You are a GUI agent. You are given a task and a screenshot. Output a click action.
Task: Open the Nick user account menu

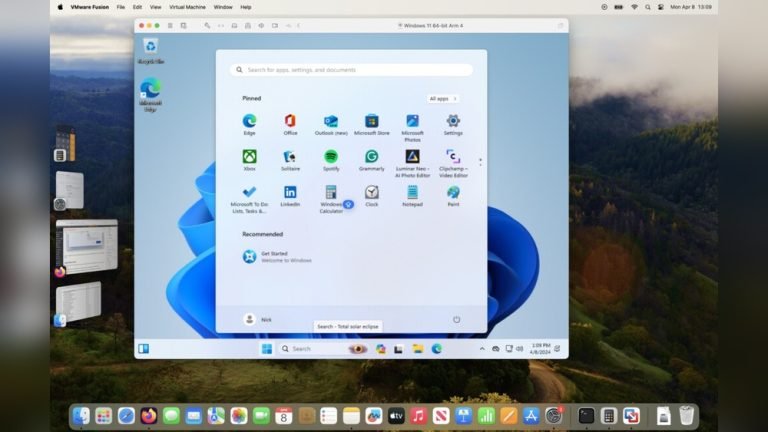[x=258, y=319]
